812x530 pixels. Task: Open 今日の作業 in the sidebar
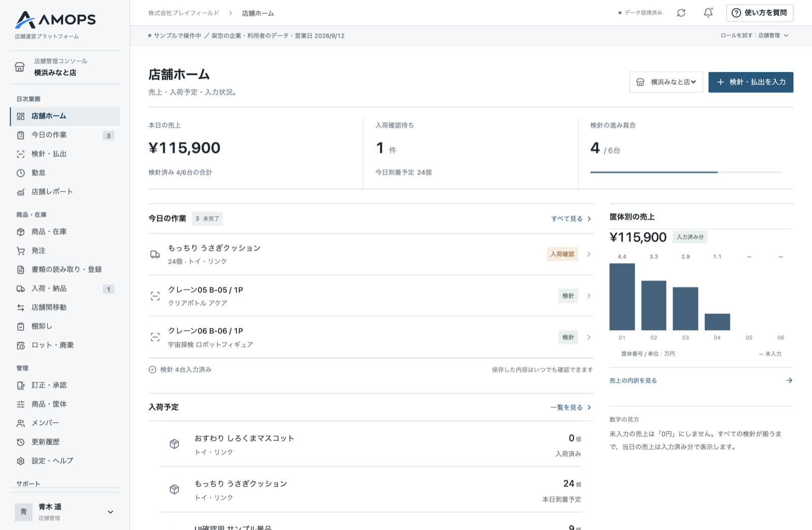65,135
